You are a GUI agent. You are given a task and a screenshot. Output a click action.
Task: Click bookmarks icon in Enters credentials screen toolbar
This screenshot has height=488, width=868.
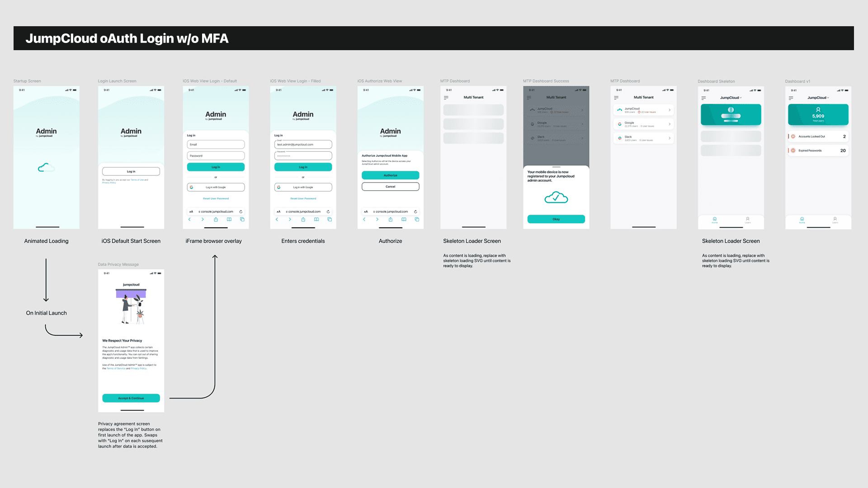tap(316, 220)
